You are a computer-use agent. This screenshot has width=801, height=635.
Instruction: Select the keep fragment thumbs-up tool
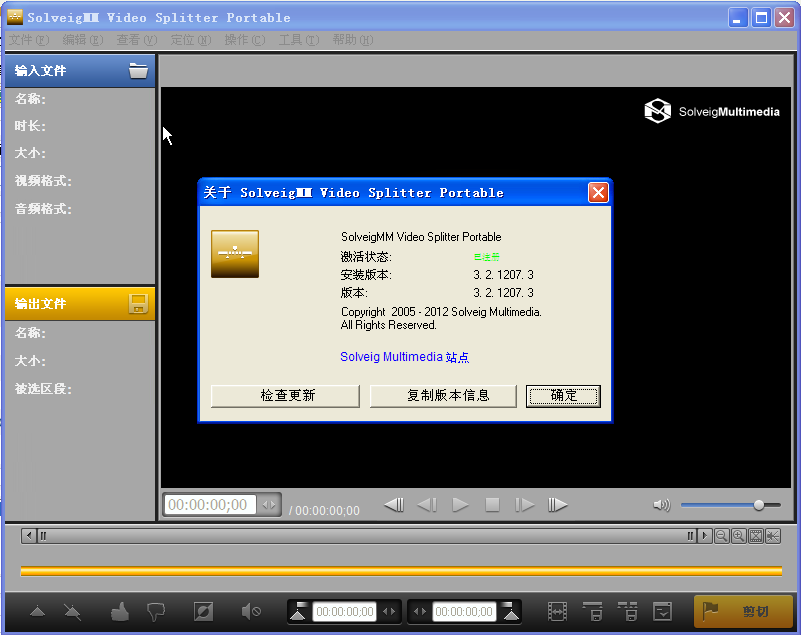[119, 610]
